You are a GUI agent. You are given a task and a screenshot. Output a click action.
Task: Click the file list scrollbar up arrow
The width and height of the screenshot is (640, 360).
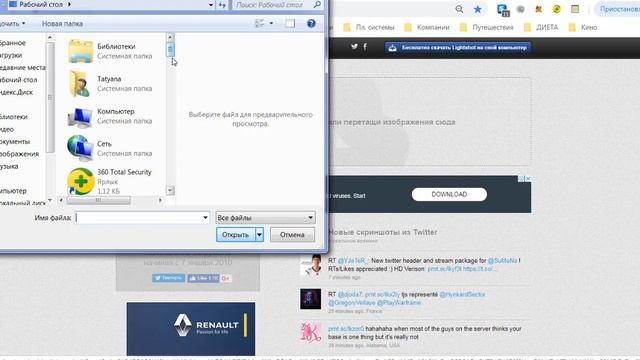pyautogui.click(x=170, y=37)
